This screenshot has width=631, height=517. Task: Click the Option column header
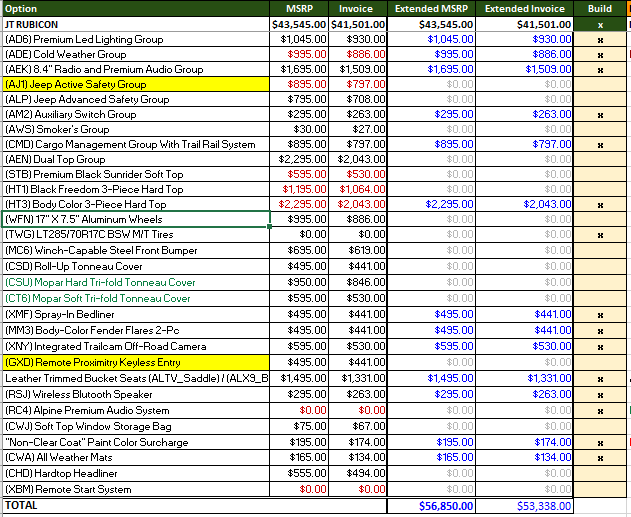[x=136, y=8]
